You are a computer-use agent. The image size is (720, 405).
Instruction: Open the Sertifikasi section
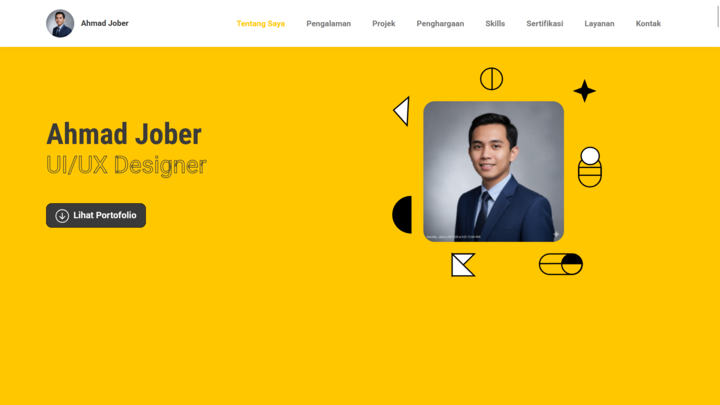[545, 23]
